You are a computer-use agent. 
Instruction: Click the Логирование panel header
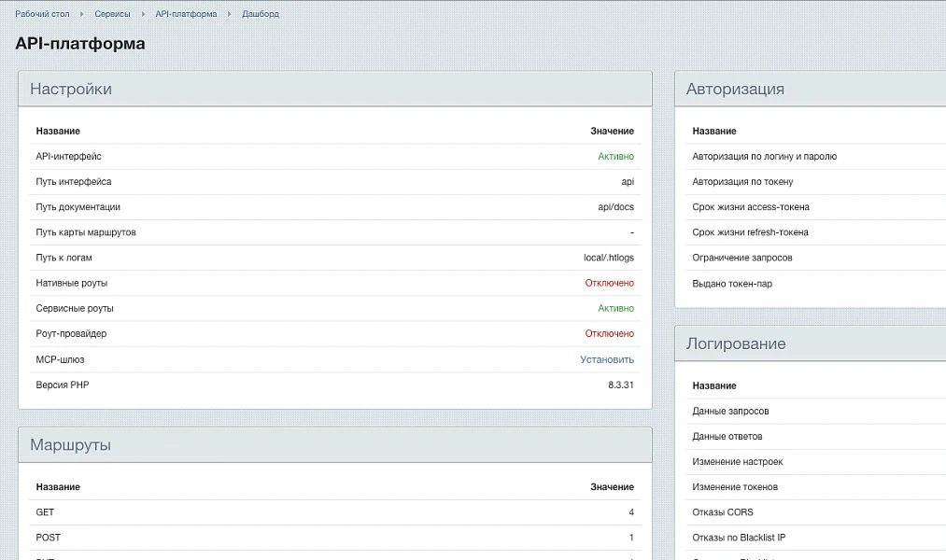click(x=811, y=343)
